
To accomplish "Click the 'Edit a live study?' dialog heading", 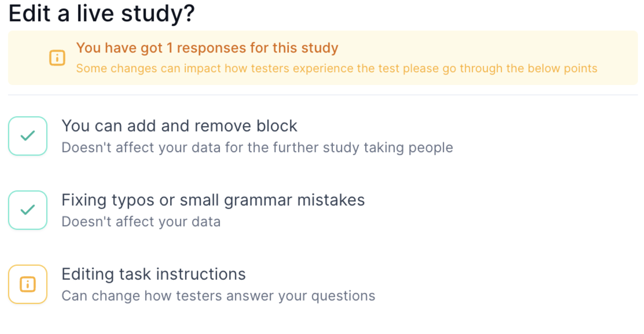I will [101, 13].
